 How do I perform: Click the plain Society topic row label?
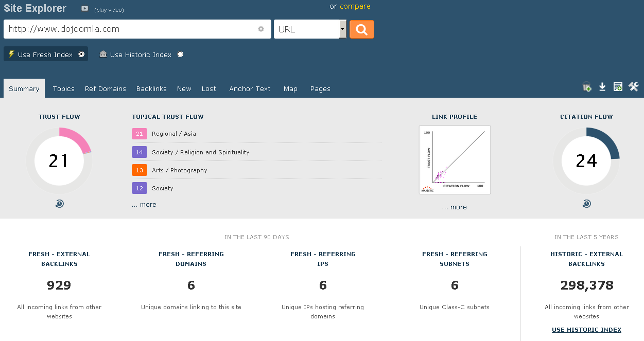point(163,188)
